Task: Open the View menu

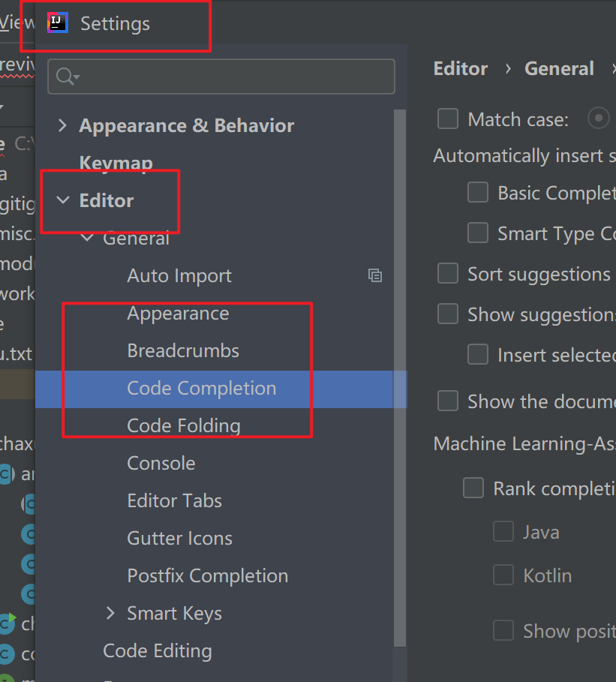Action: click(14, 23)
